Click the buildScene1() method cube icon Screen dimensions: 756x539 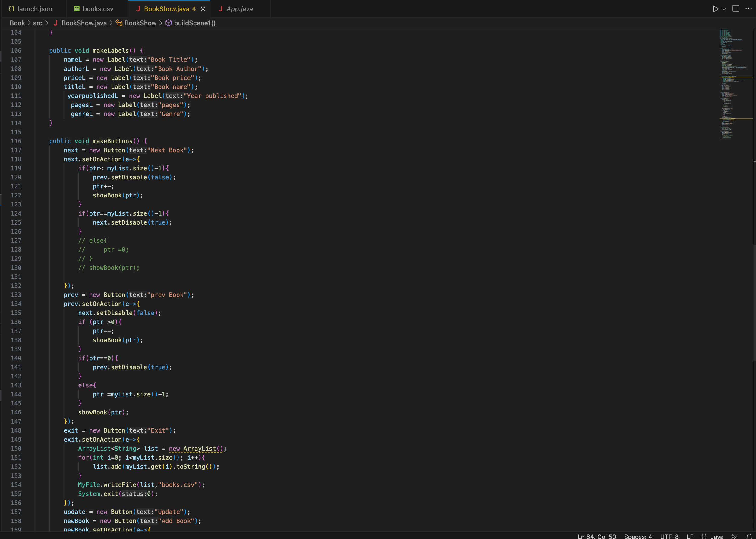(169, 23)
